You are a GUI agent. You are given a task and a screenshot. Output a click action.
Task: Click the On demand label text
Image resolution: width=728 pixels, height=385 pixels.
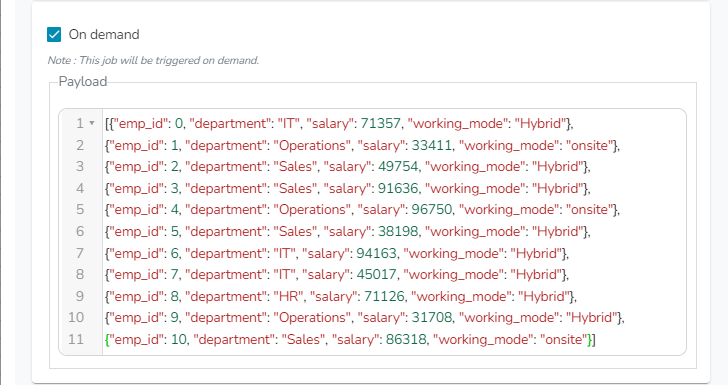pyautogui.click(x=104, y=34)
